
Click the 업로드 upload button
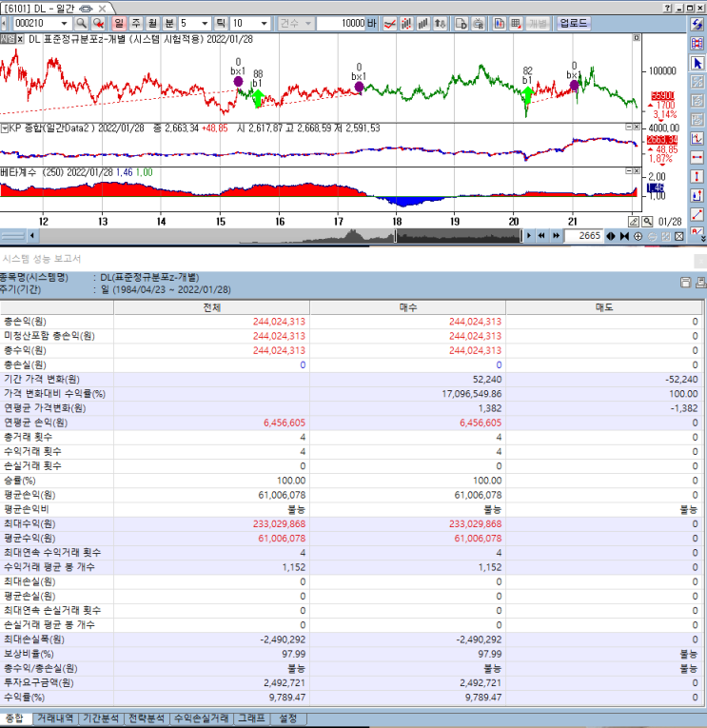pyautogui.click(x=573, y=23)
